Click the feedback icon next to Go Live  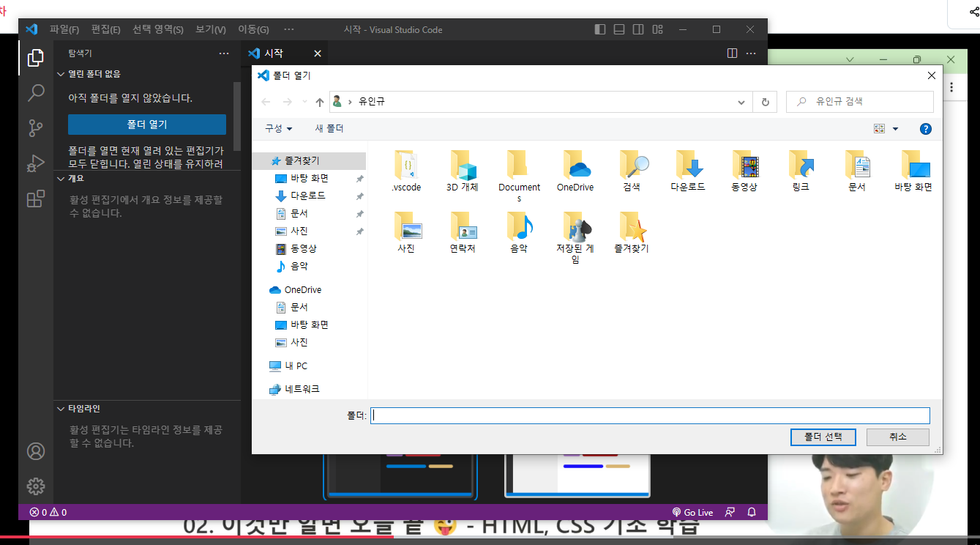tap(730, 512)
